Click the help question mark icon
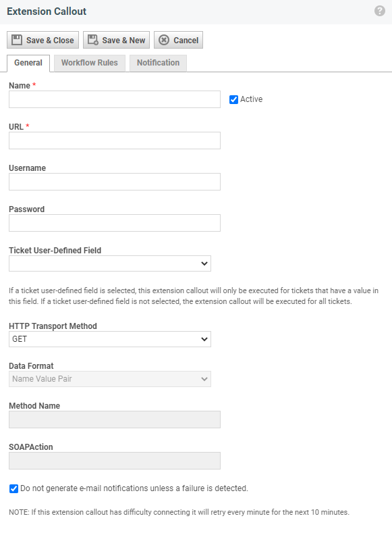 380,11
